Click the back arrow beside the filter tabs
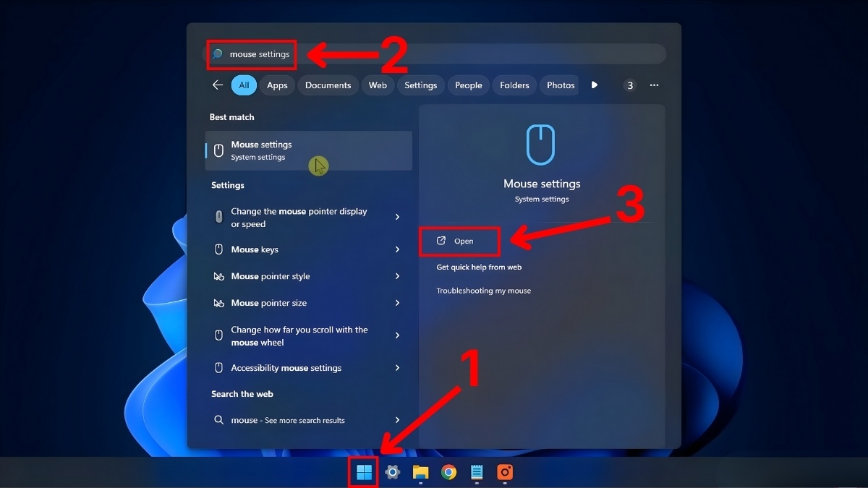 click(x=217, y=85)
